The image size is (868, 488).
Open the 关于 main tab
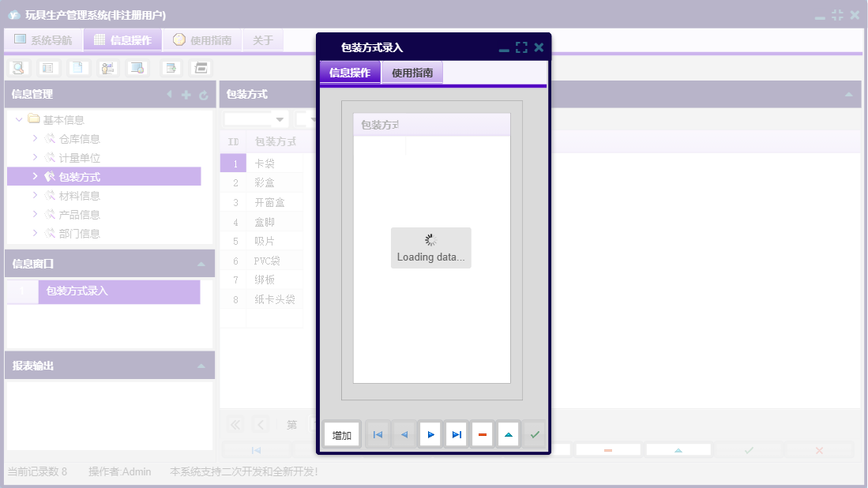point(263,39)
